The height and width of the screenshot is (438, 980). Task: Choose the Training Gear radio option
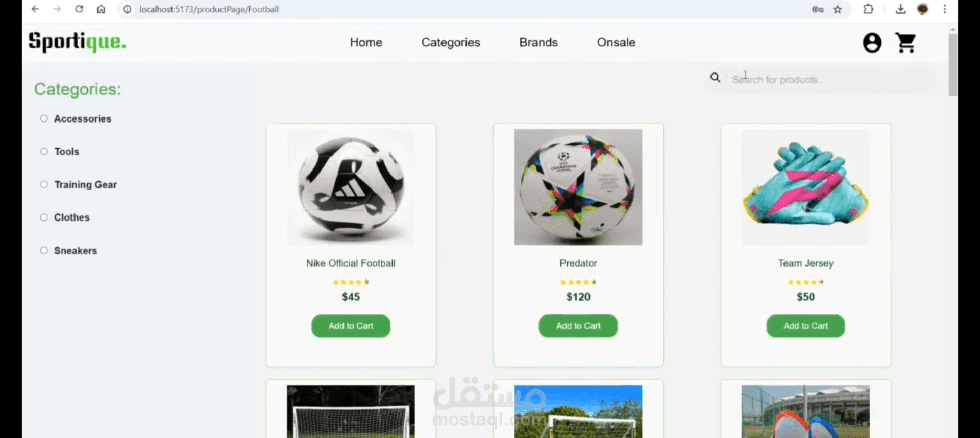pyautogui.click(x=44, y=184)
